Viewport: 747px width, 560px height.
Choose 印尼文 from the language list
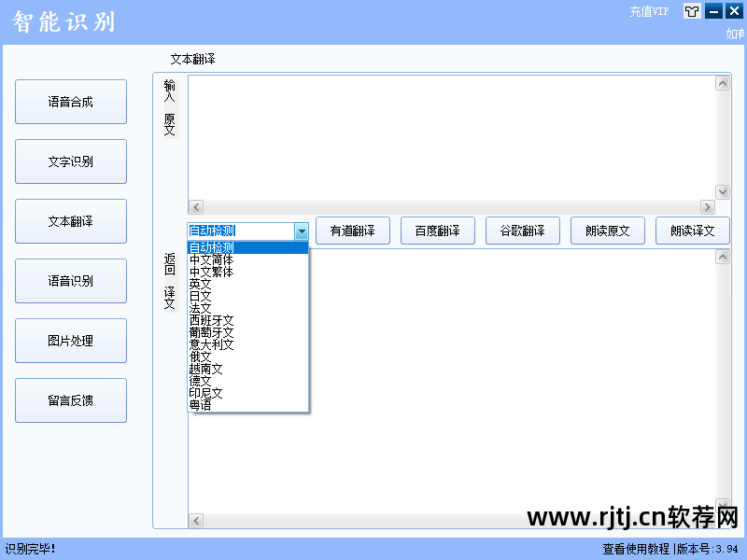pos(248,393)
